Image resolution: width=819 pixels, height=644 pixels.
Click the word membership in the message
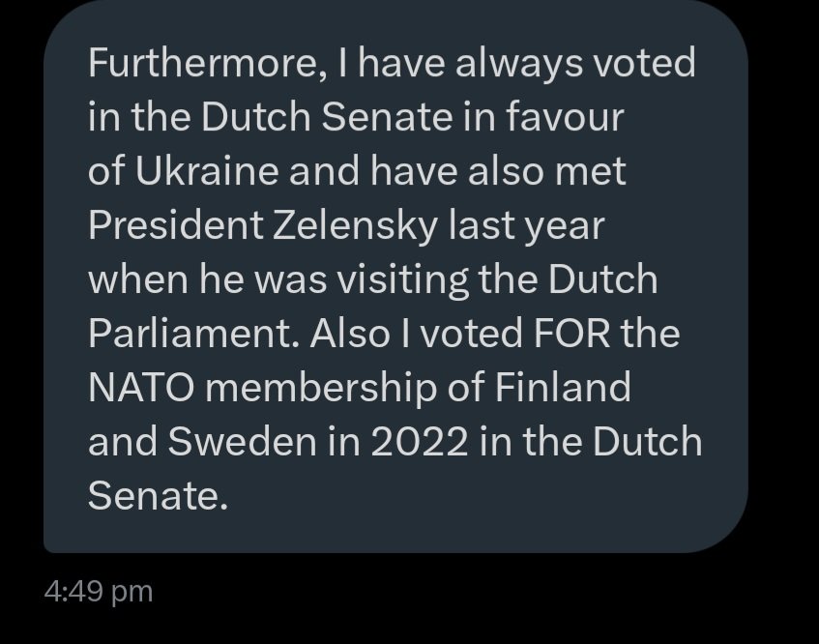coord(320,390)
